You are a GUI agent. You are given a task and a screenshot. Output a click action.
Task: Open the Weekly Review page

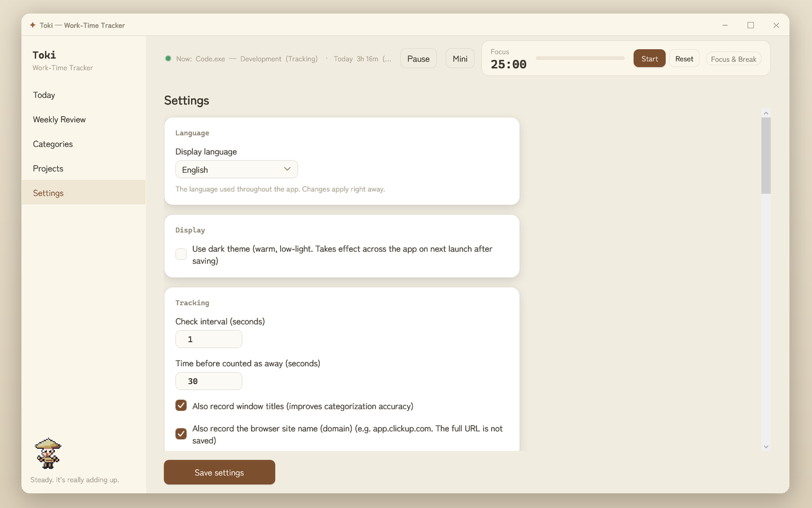coord(83,120)
